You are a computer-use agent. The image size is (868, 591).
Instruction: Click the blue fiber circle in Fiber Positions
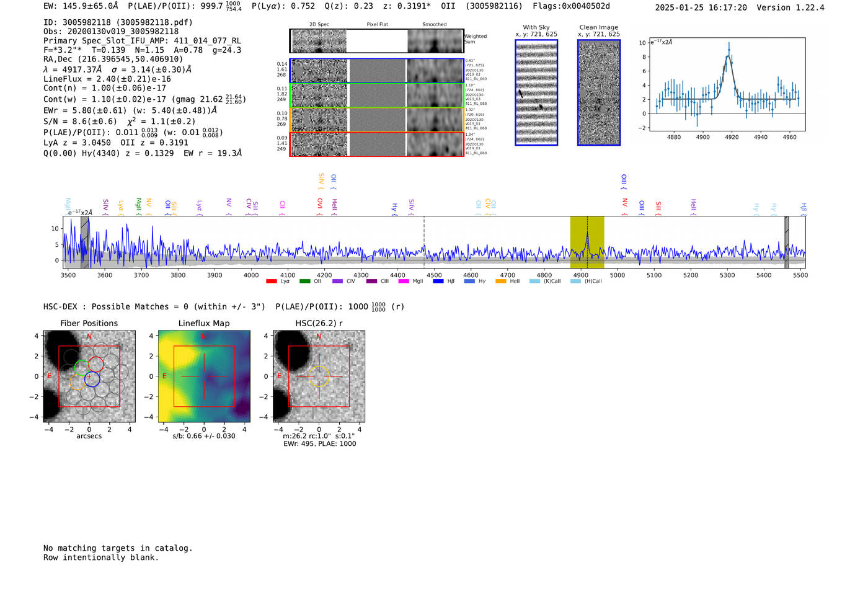pos(92,379)
